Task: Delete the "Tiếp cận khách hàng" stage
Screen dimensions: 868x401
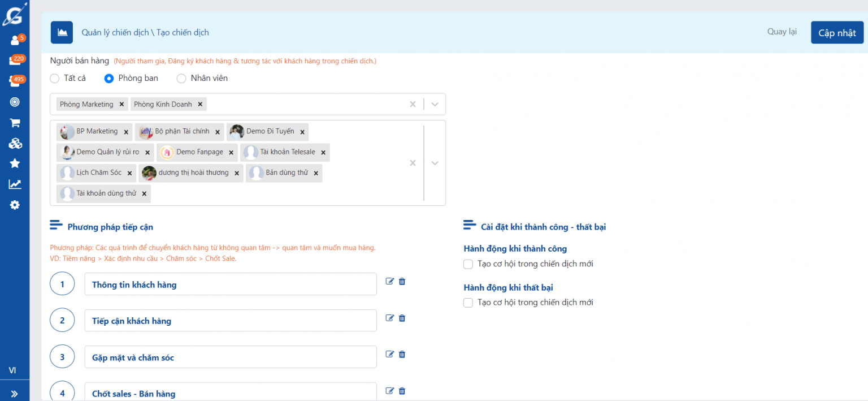Action: pyautogui.click(x=402, y=318)
